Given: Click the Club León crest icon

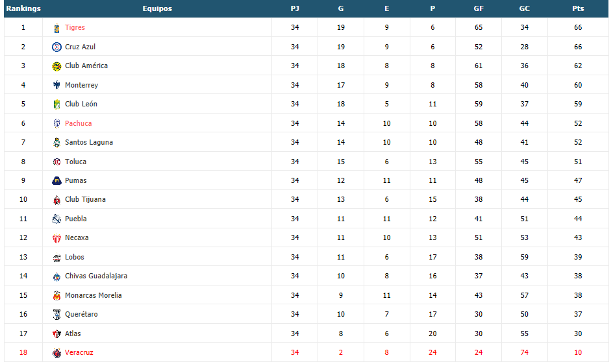Looking at the screenshot, I should coord(56,104).
